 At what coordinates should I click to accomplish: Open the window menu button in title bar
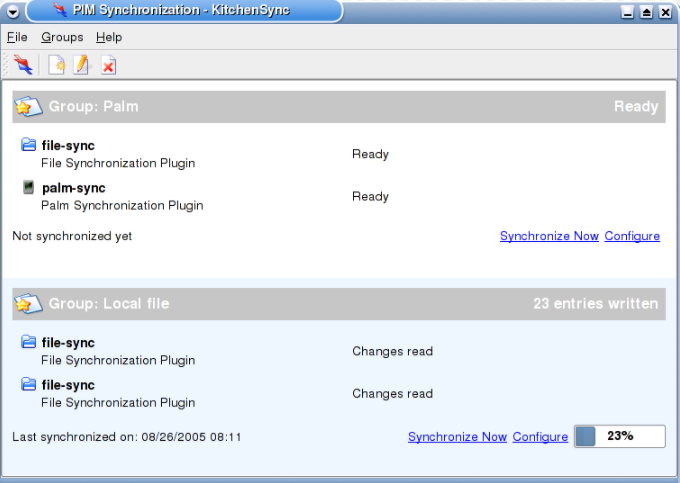point(12,12)
